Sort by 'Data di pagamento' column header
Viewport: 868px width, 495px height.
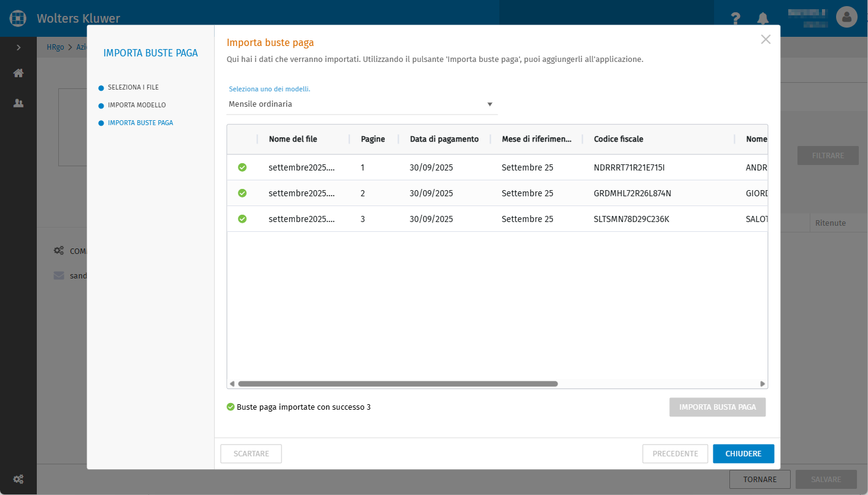click(x=444, y=139)
